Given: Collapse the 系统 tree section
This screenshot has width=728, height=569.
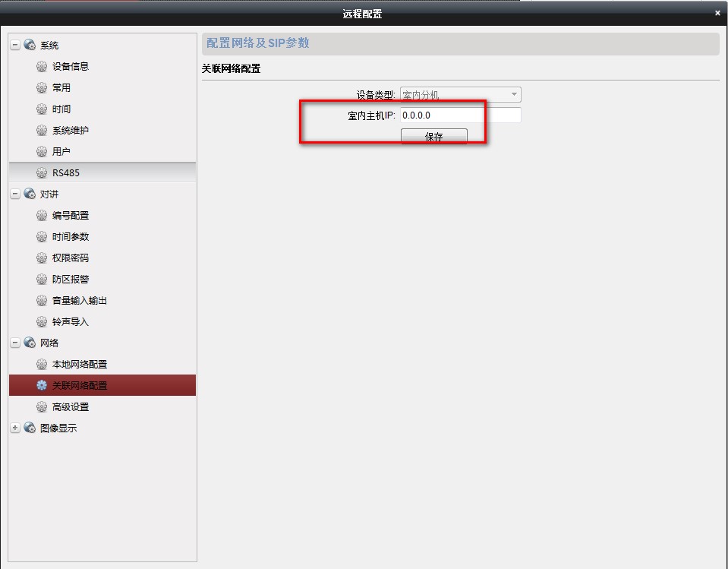Looking at the screenshot, I should coord(15,46).
